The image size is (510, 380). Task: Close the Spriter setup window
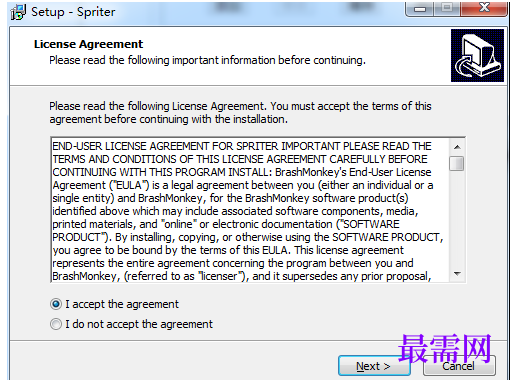[484, 8]
